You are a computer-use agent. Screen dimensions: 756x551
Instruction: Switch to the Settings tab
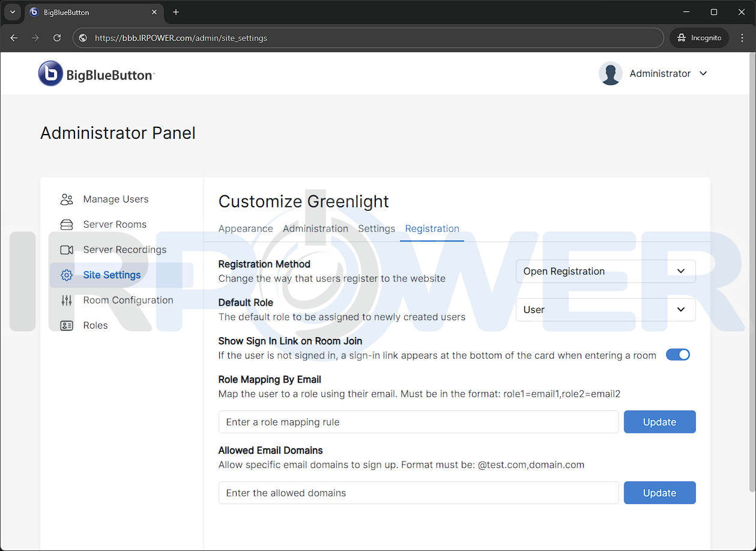tap(376, 229)
